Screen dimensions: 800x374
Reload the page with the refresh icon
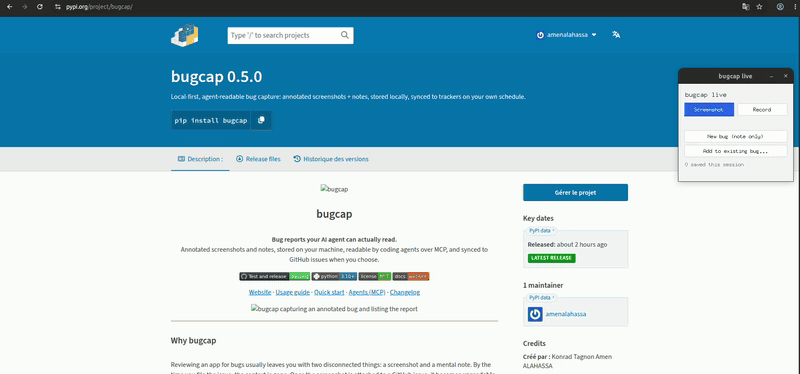40,7
